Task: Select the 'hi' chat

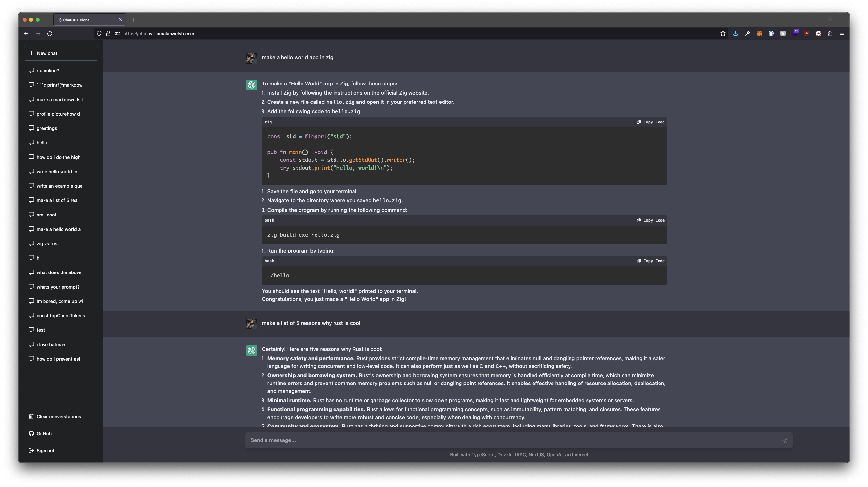Action: (x=61, y=258)
